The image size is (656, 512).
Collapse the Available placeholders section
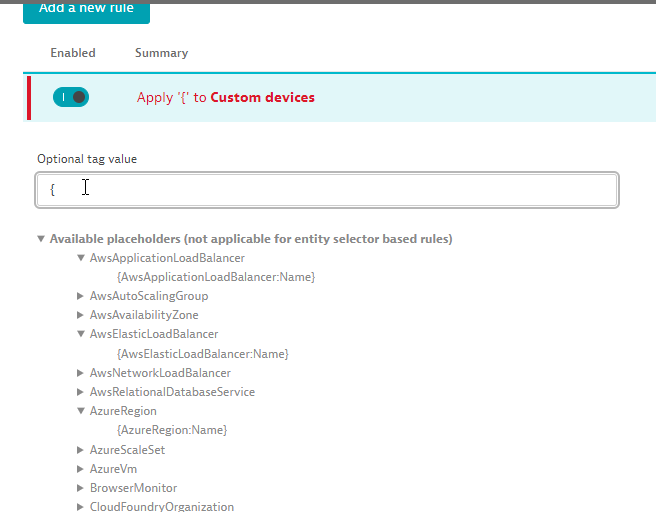point(41,239)
